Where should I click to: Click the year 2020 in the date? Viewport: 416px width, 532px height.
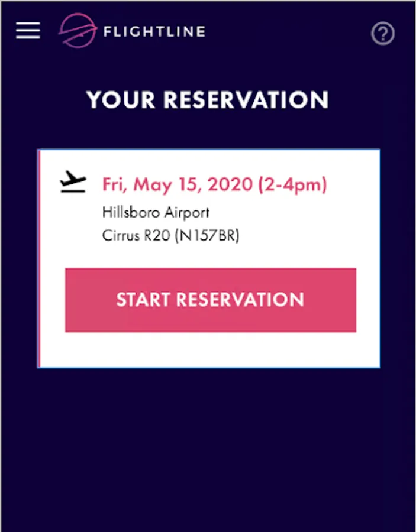pos(230,184)
